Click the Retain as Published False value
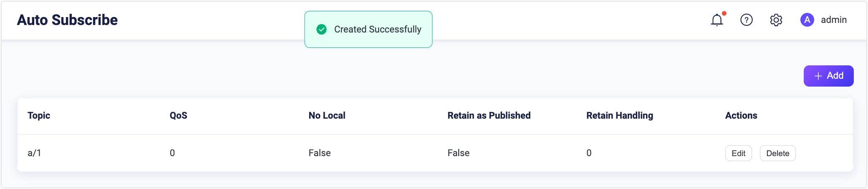The height and width of the screenshot is (189, 868). coord(458,153)
